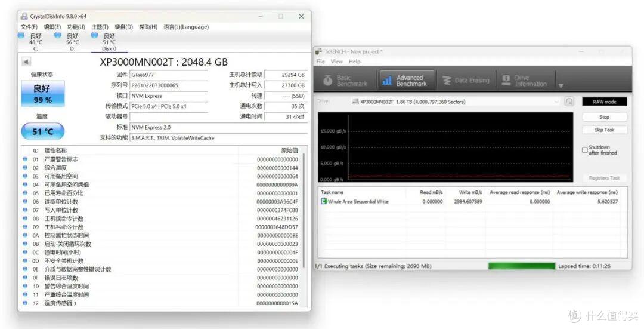Viewport: 644px width, 329px height.
Task: Open the Drive selection dropdown in TxBENCH
Action: coord(456,102)
